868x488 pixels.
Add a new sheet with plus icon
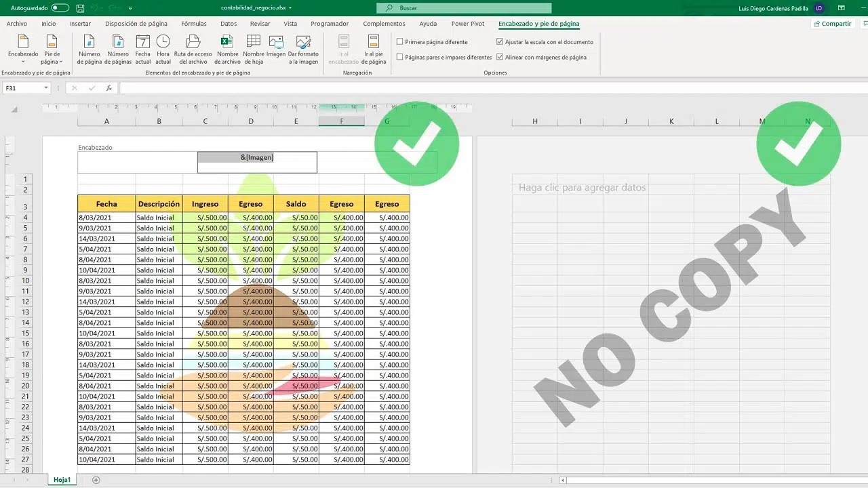pyautogui.click(x=96, y=480)
